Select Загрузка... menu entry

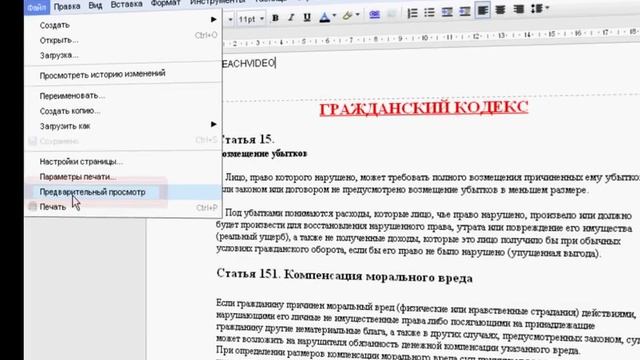click(59, 55)
